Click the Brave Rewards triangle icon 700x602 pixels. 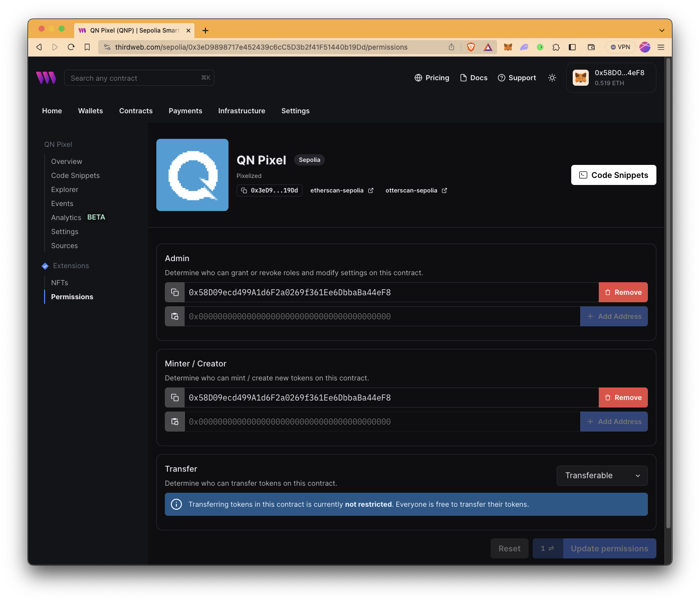click(x=488, y=47)
